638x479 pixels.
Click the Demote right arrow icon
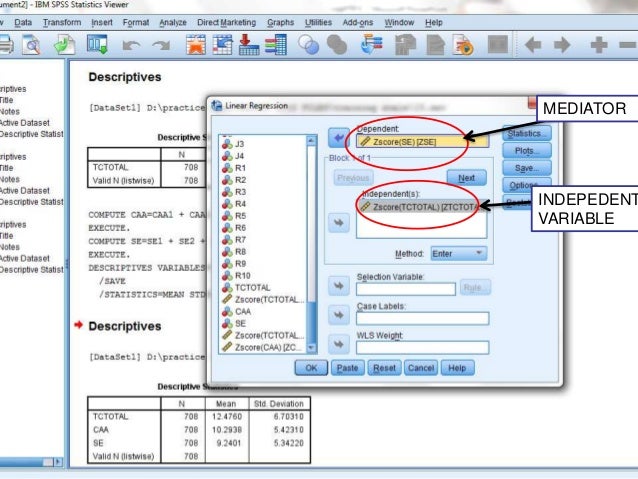click(x=562, y=45)
